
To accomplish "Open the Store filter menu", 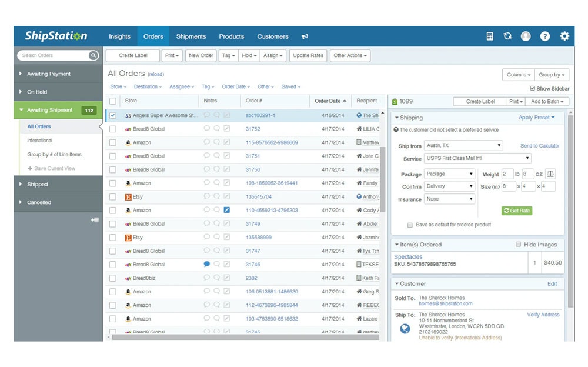I will [x=118, y=86].
